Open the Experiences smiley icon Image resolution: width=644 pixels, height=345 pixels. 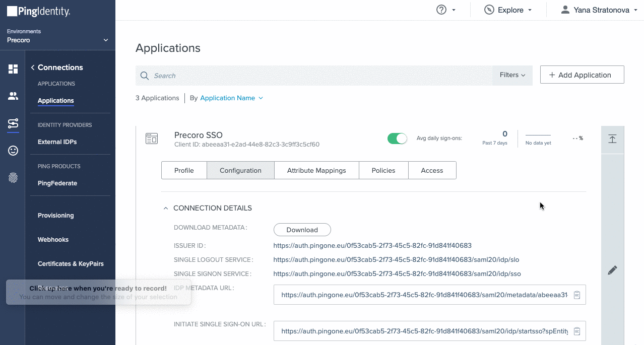13,151
